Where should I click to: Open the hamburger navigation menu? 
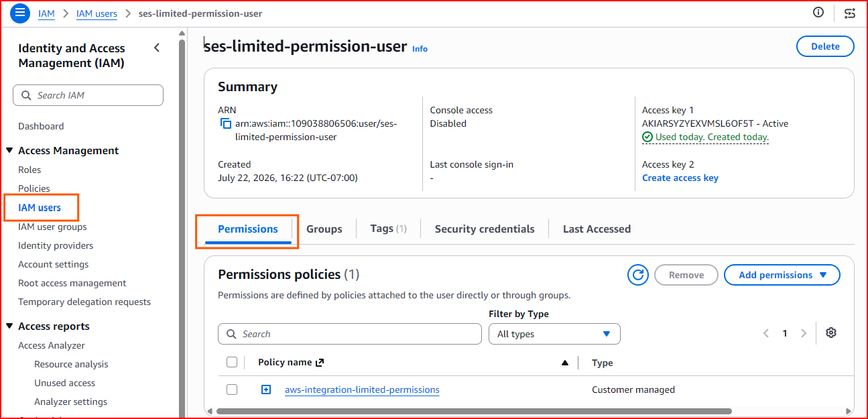coord(20,13)
